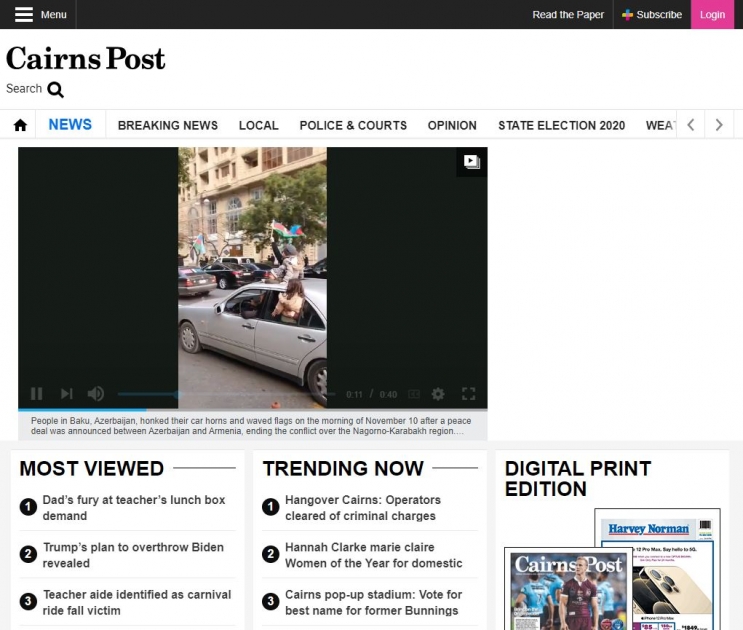Click the Menu label text
This screenshot has width=743, height=630.
coord(54,15)
